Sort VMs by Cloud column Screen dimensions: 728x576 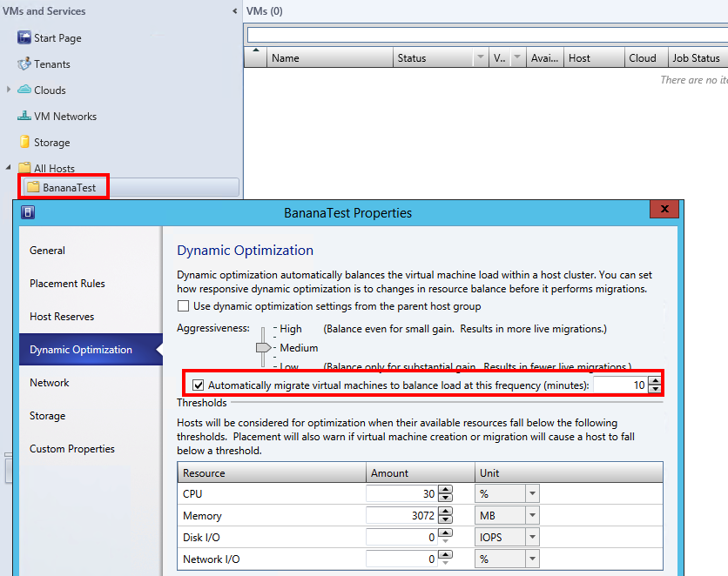tap(646, 57)
